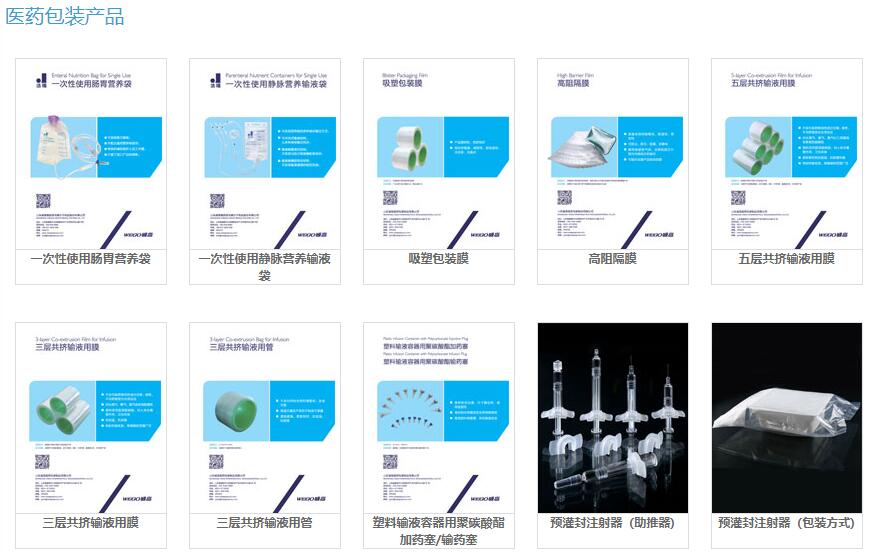Click the five green rolls image on 五层共挤输液用膜
This screenshot has width=872, height=557.
758,147
